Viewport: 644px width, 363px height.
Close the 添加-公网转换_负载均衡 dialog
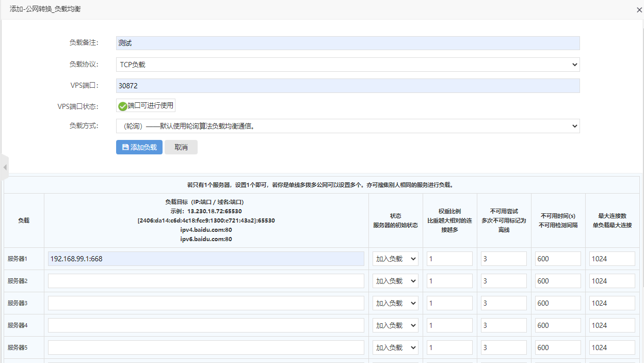(x=639, y=10)
